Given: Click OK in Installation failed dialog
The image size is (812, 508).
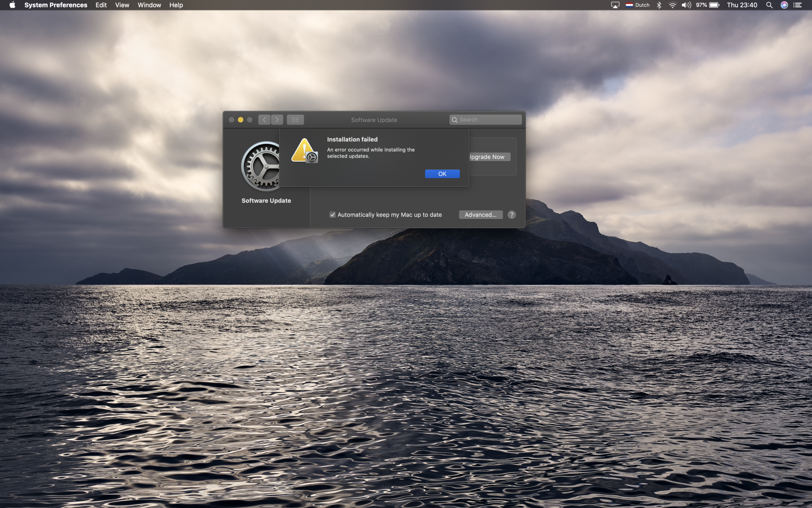Looking at the screenshot, I should tap(442, 174).
